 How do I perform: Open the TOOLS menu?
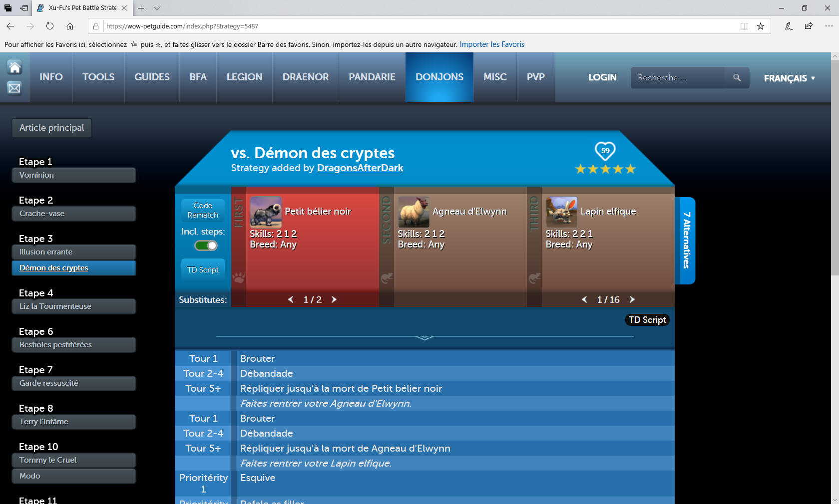click(98, 77)
